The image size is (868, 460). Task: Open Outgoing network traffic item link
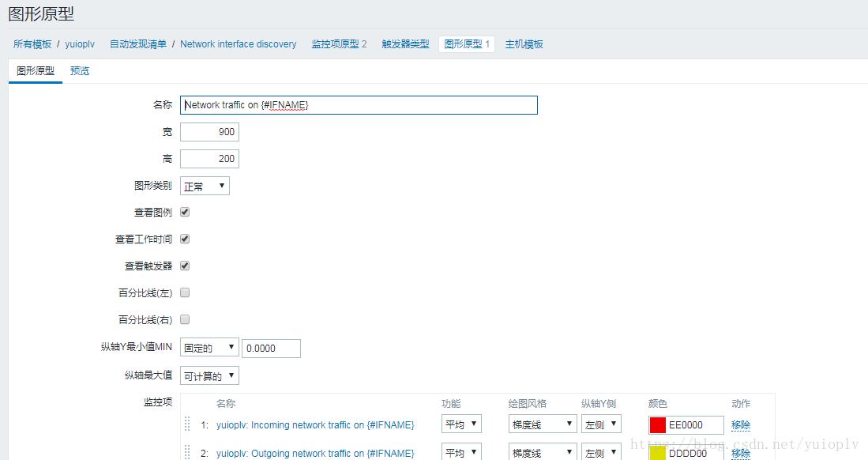click(315, 453)
